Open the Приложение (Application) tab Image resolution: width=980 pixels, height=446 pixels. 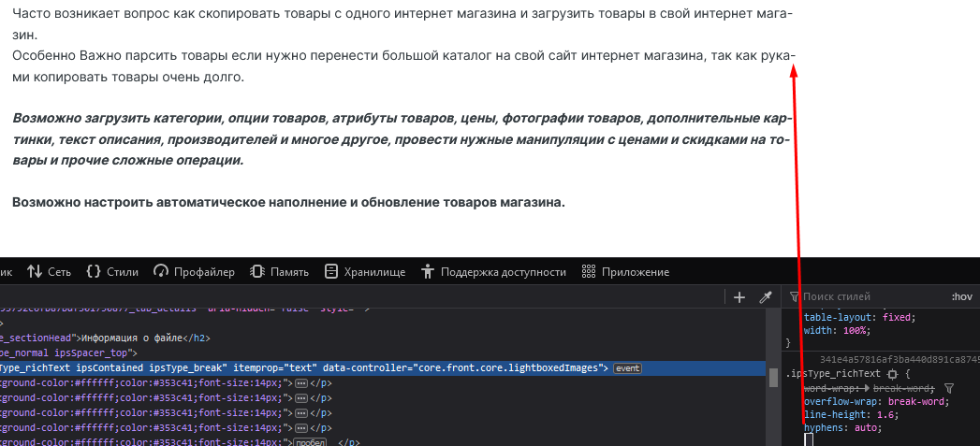(625, 272)
